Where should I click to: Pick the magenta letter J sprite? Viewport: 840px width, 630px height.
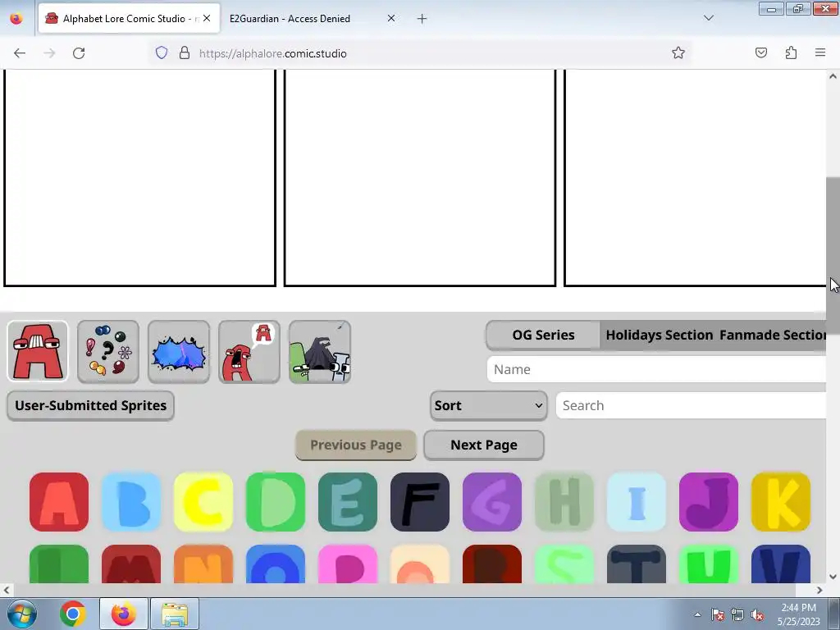point(709,502)
